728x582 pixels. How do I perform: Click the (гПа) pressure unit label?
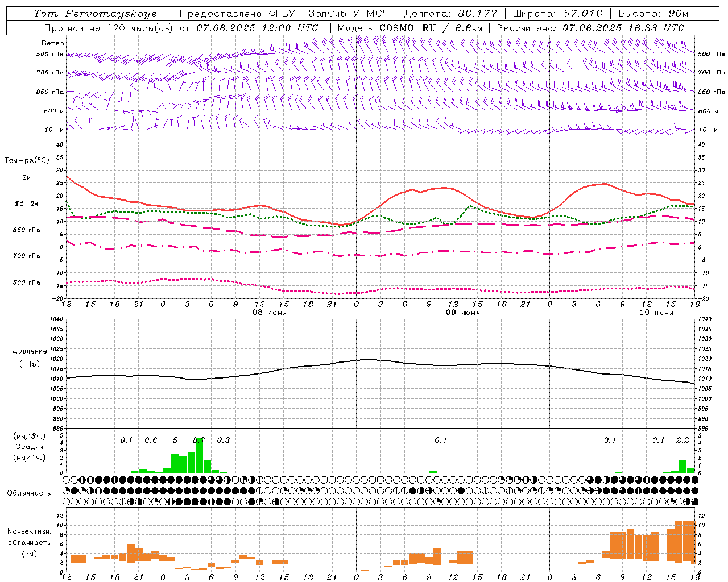29,364
